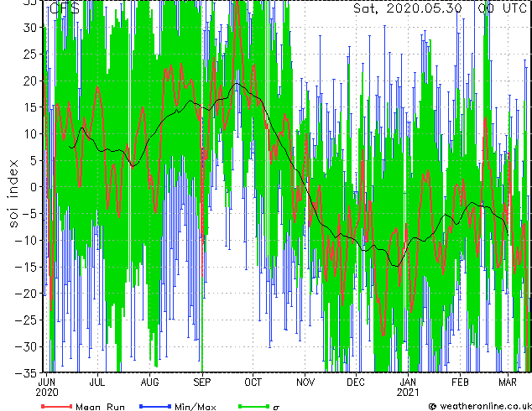
Task: Click the '-5' y-axis value
Action: (29, 214)
